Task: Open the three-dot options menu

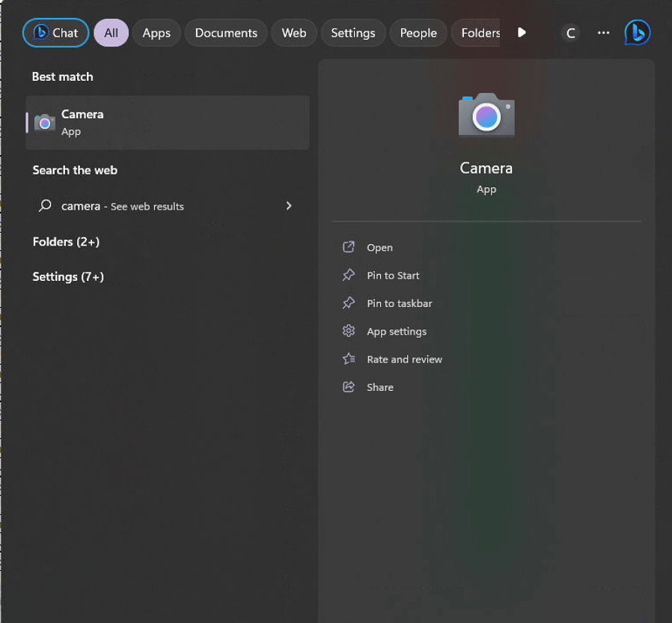Action: 603,33
